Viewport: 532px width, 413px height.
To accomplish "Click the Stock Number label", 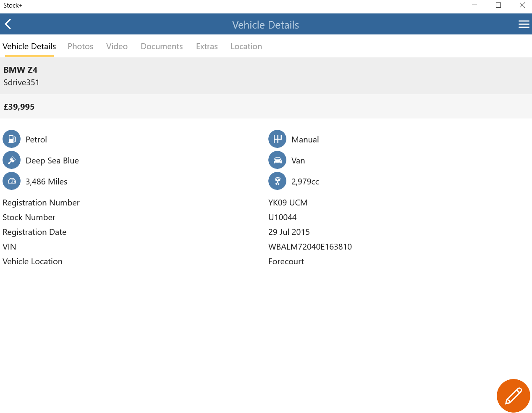I will pyautogui.click(x=29, y=217).
